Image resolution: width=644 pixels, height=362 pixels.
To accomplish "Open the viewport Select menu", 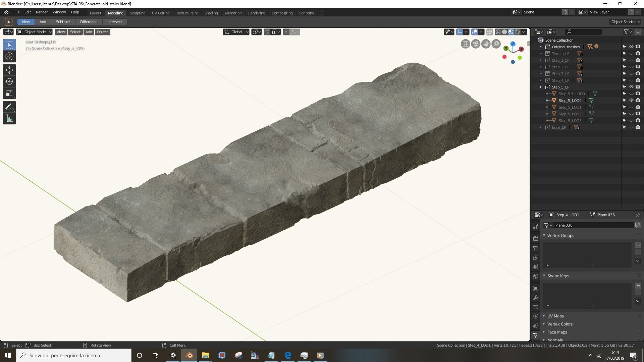I will point(75,32).
